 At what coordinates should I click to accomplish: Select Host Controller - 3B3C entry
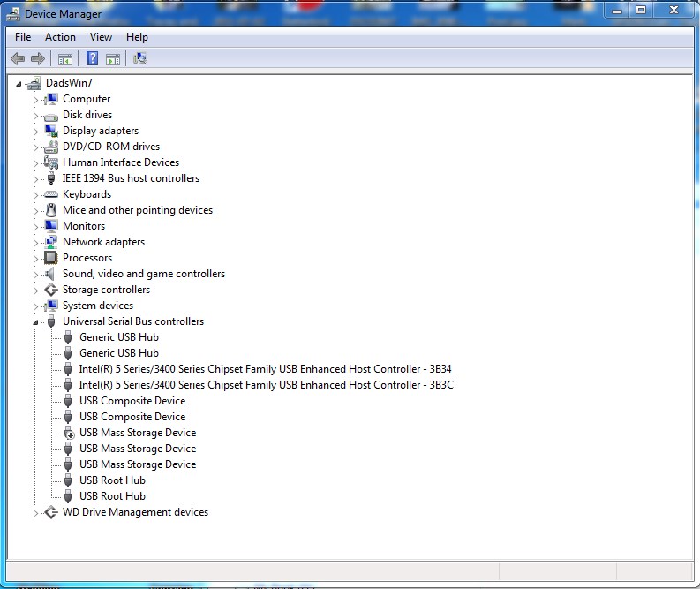[266, 385]
